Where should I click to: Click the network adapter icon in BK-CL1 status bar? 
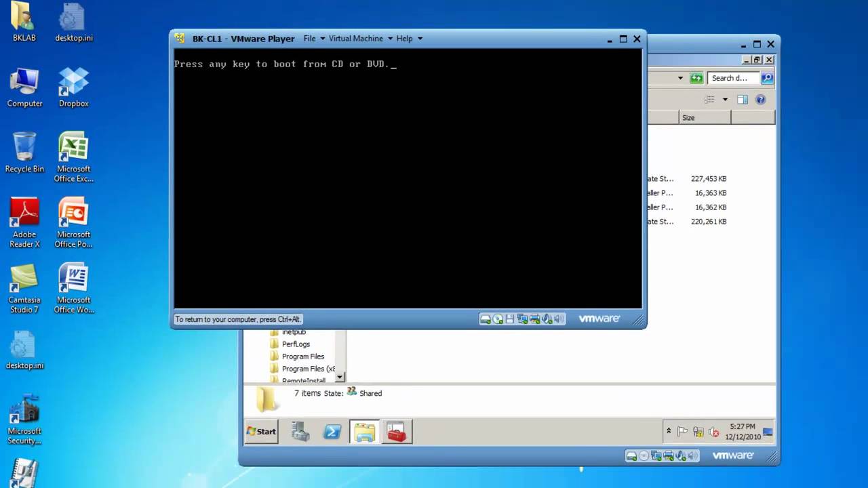coord(522,319)
